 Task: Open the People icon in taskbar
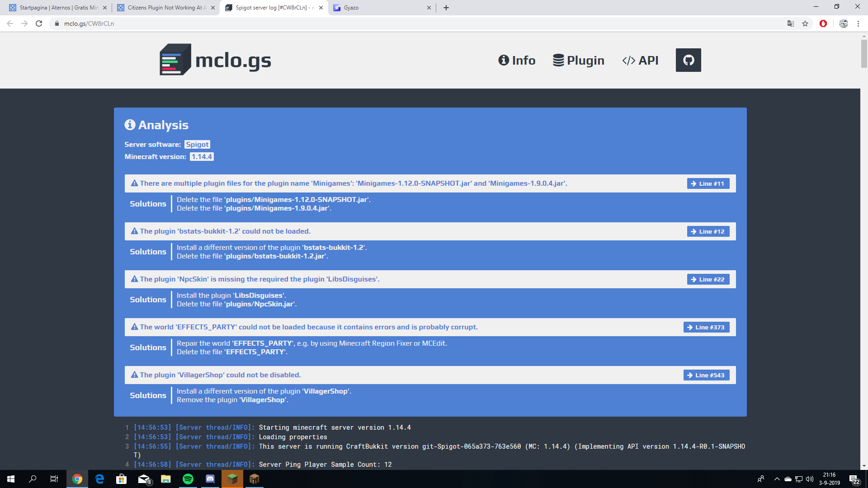[x=761, y=479]
